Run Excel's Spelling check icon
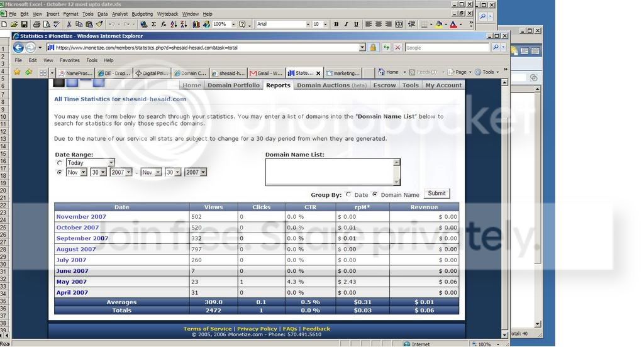Viewport: 644px width, 347px height. tap(57, 25)
